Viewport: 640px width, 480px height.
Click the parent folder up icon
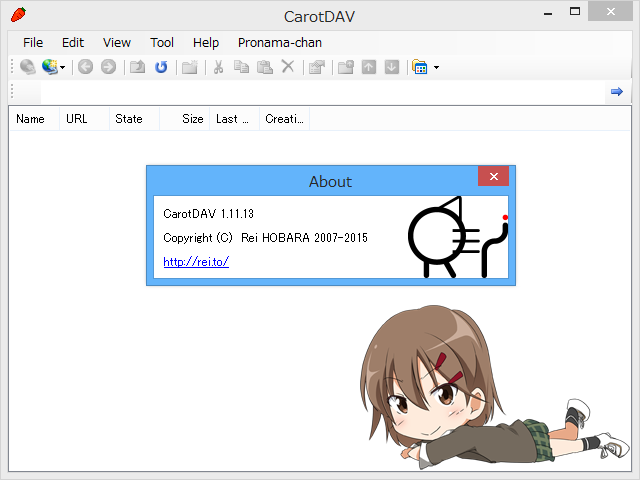[x=138, y=67]
